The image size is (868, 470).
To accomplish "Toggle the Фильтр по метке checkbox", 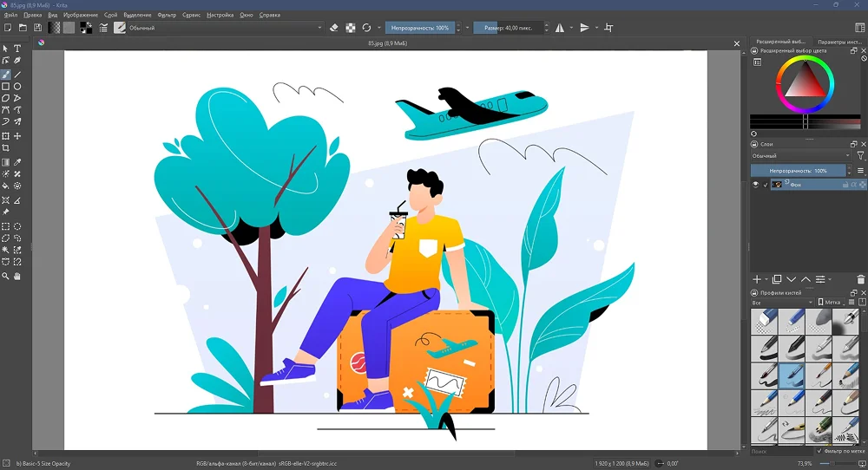I will (819, 451).
